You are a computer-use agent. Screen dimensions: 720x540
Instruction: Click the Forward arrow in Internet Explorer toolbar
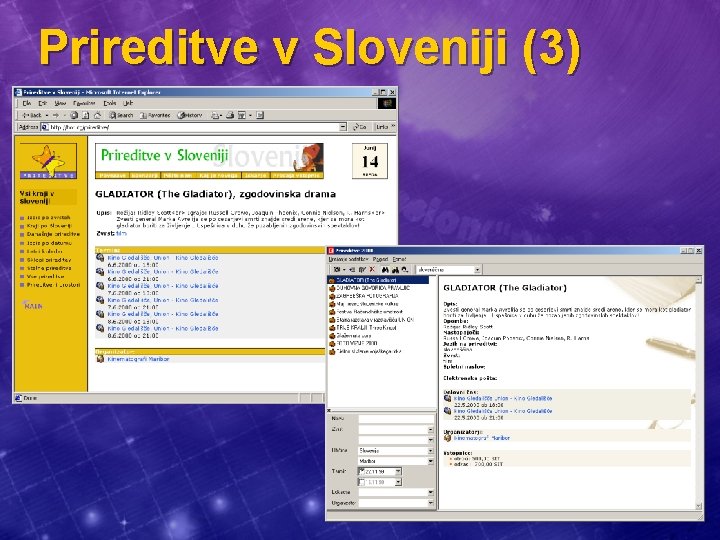pos(57,115)
